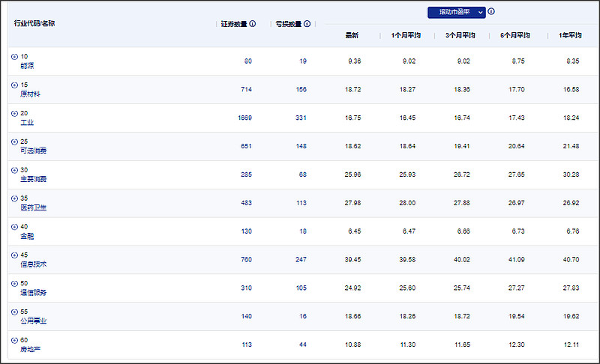The image size is (600, 364).
Task: Expand the 45 信息技术 row
Action: click(14, 255)
